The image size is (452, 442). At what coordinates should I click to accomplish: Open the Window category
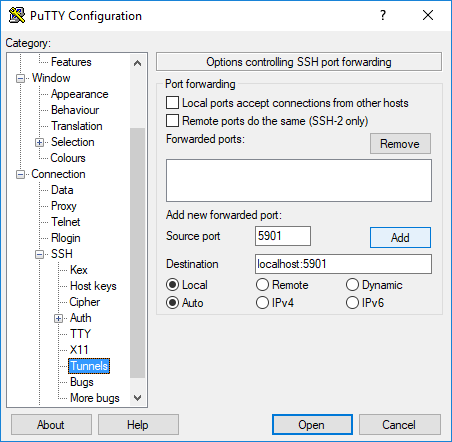51,78
